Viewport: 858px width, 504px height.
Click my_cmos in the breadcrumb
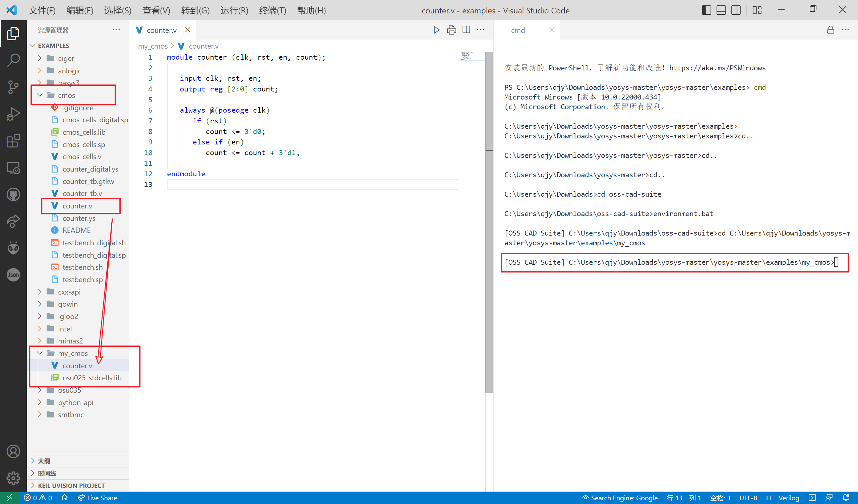[x=153, y=46]
